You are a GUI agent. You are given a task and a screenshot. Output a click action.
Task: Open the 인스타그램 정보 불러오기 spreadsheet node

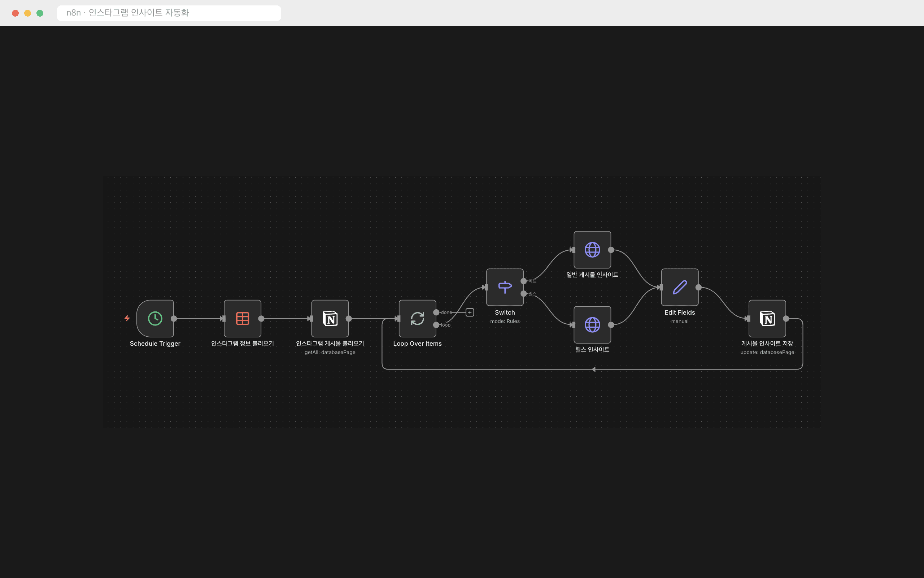pyautogui.click(x=243, y=318)
